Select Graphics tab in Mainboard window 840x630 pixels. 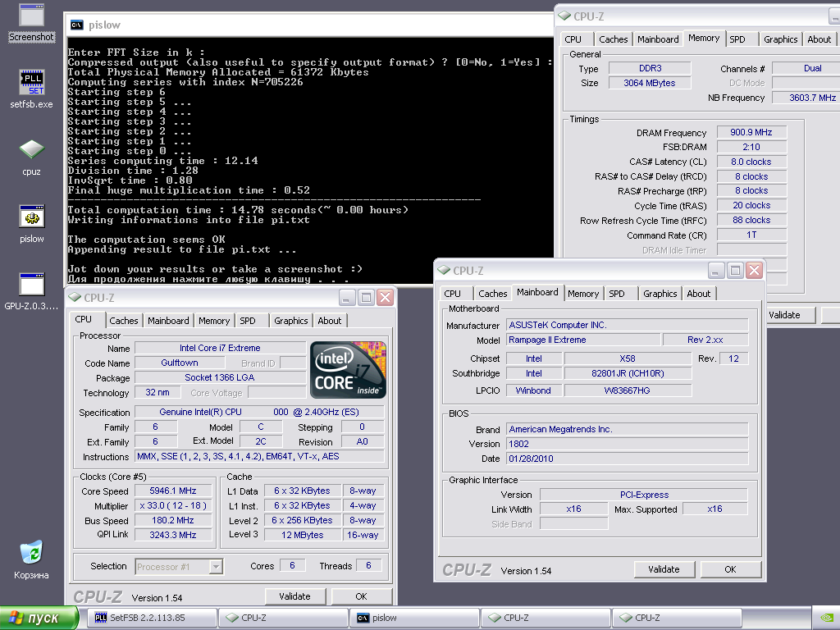[660, 294]
